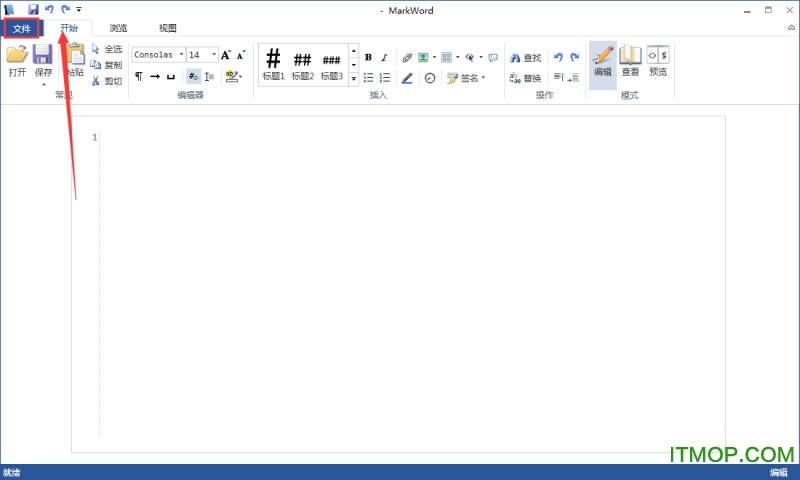Increase font size with large A icon
The image size is (800, 480).
pos(226,55)
